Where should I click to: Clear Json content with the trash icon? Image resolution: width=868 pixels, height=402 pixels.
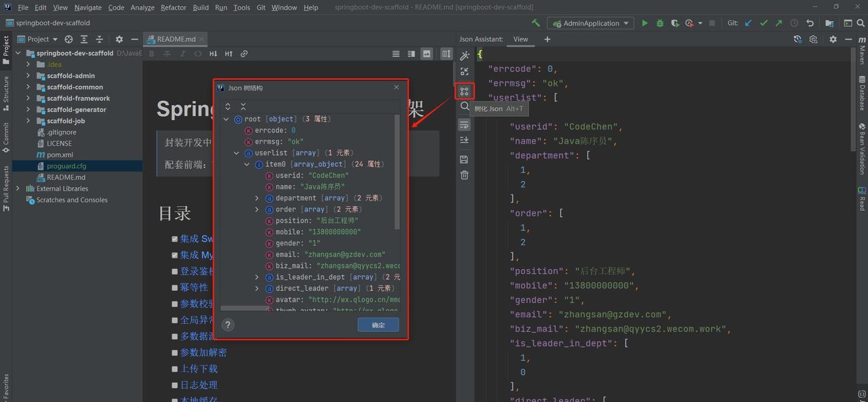pos(464,175)
